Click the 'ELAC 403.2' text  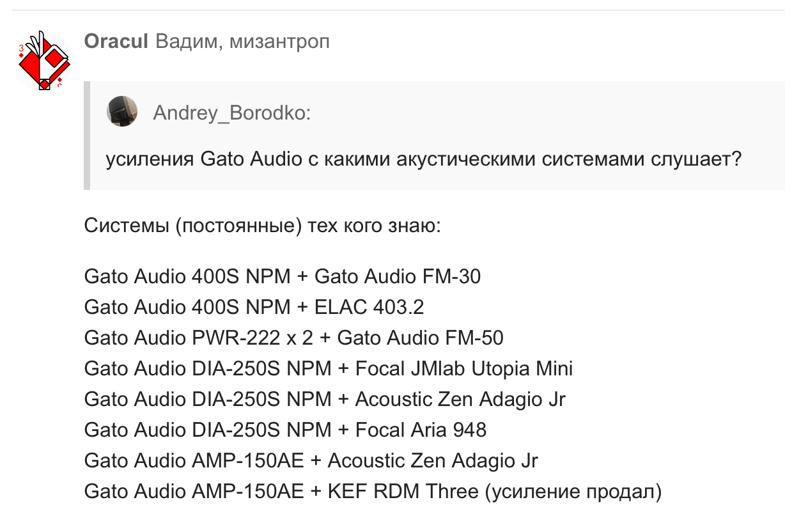[x=369, y=307]
